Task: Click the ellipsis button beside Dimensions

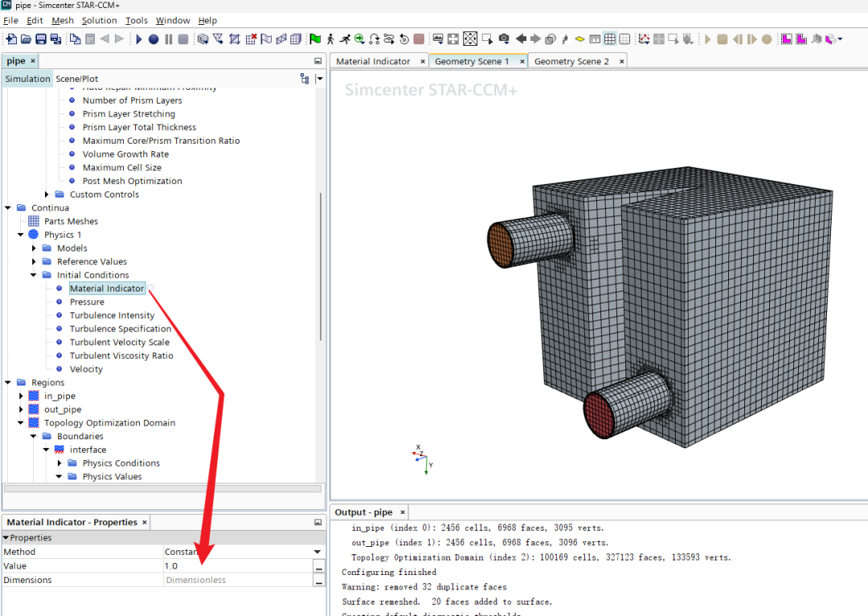Action: [x=318, y=581]
